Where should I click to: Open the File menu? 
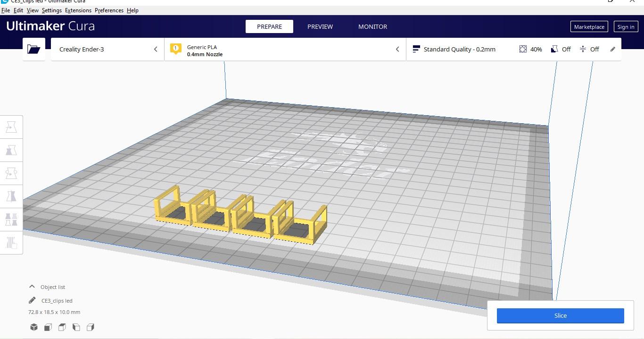point(6,10)
